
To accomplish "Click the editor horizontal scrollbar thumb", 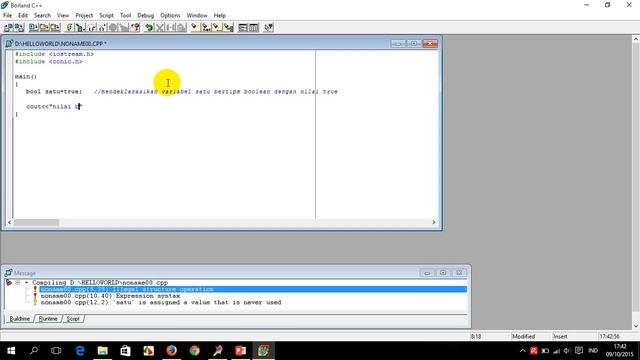I will tap(36, 222).
